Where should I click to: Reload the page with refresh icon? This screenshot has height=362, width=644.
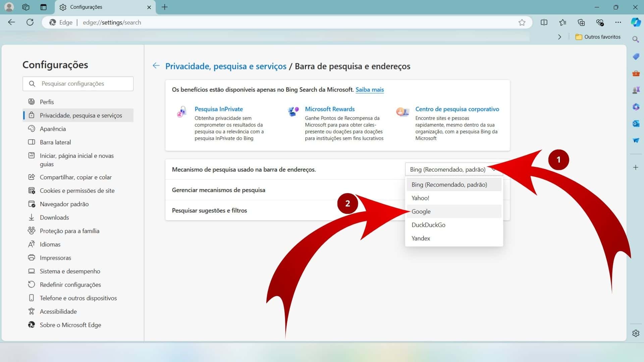pos(30,22)
